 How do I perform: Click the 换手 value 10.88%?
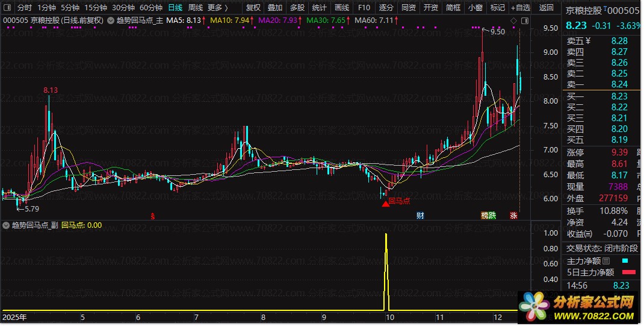[613, 211]
